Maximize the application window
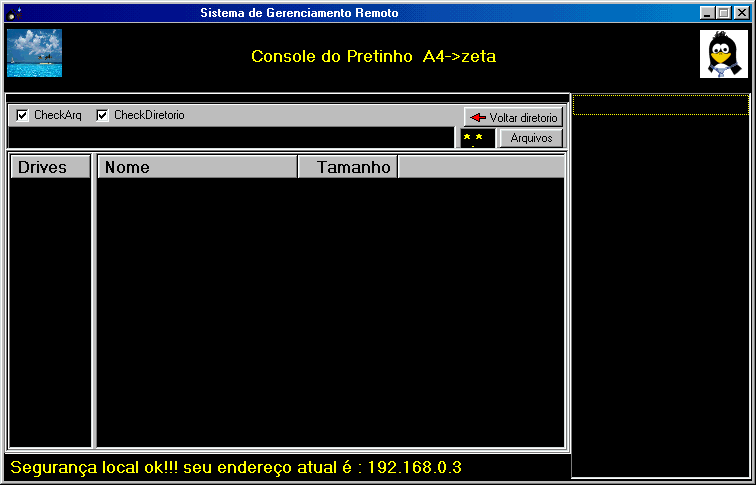Viewport: 756px width, 485px height. point(724,13)
